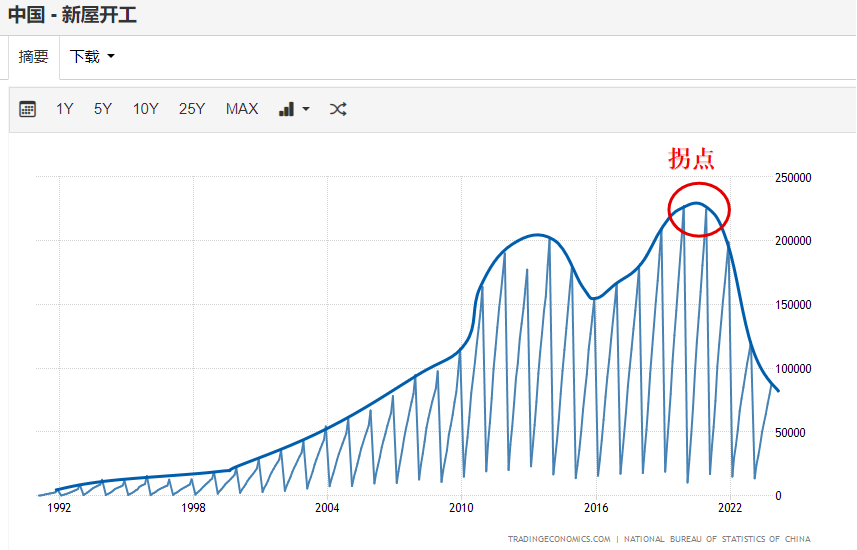Screen dimensions: 857x550
Task: Switch chart to 5Y range
Action: pyautogui.click(x=103, y=109)
